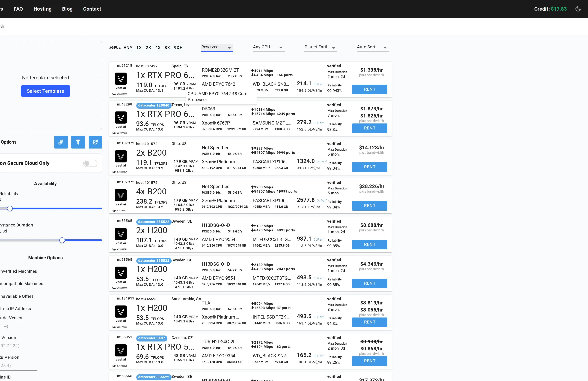Click vast.ai logo in the 2x H200 offer
Viewport: 588px width, 381px height.
[x=121, y=234]
